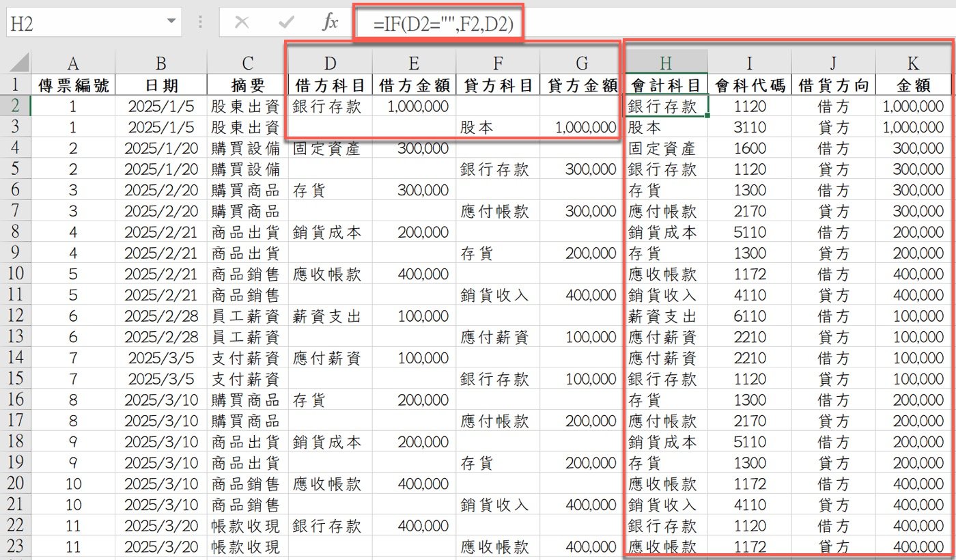The width and height of the screenshot is (956, 560).
Task: Select the cell containing 會計科目
Action: (666, 85)
